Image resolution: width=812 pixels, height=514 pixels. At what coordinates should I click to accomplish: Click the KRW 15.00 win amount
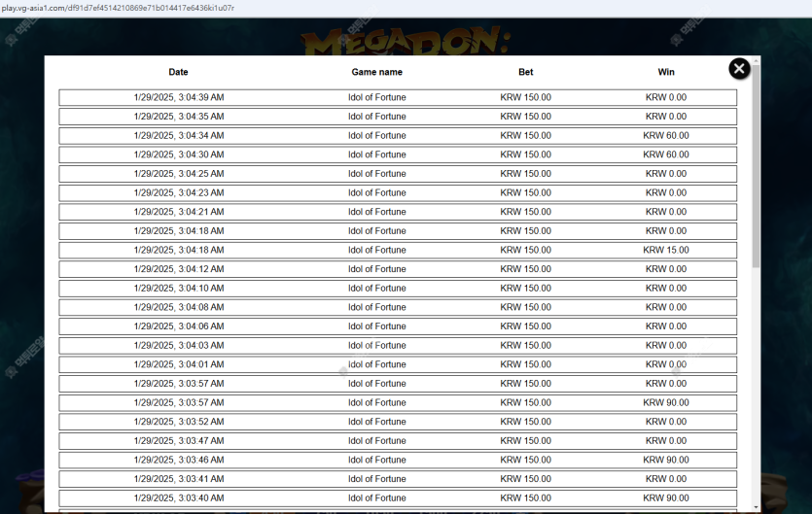click(666, 250)
